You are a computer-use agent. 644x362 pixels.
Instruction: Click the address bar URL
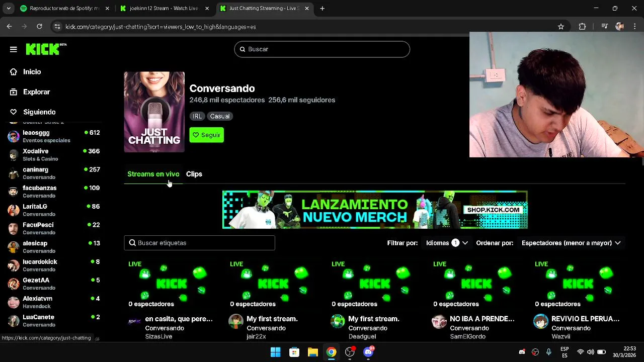[160, 27]
